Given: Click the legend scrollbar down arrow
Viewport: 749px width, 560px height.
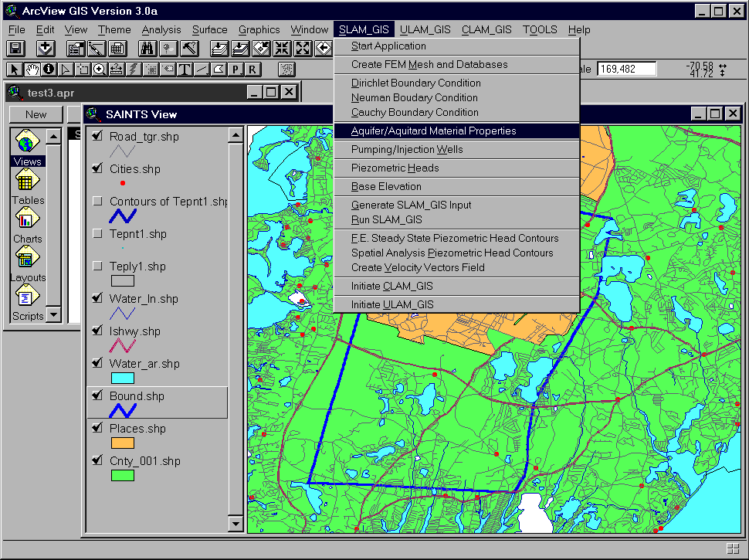Looking at the screenshot, I should 236,523.
